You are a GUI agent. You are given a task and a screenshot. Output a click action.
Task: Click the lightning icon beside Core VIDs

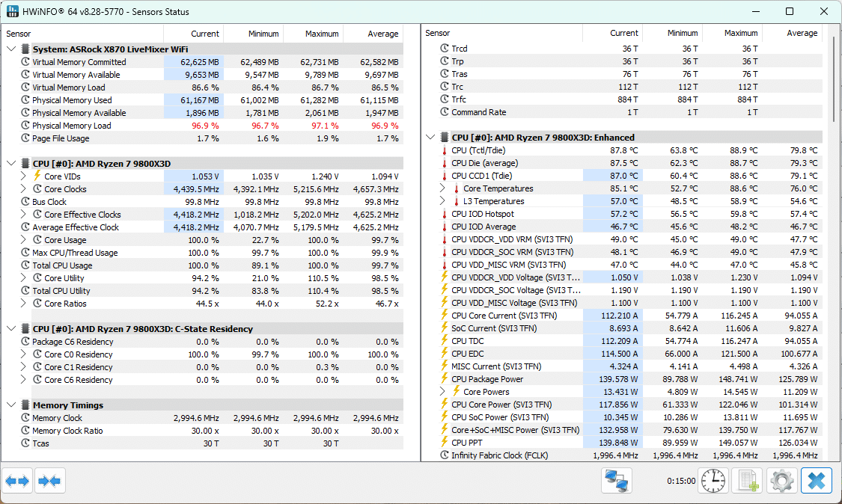[37, 176]
